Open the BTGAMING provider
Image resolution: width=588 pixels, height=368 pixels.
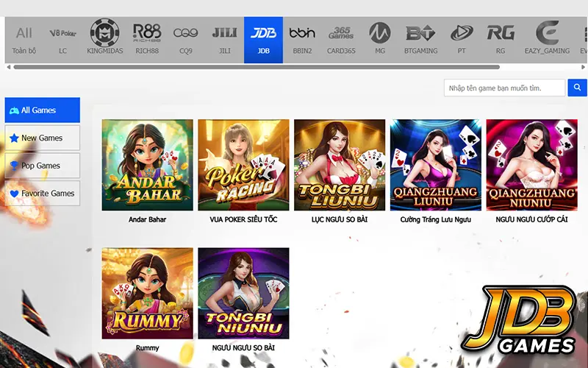point(420,40)
